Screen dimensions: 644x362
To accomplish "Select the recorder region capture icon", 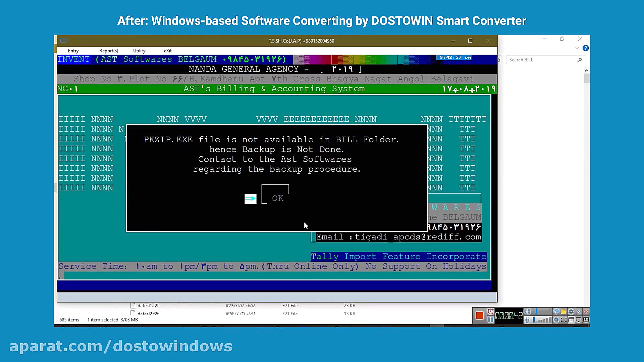I will 563,320.
